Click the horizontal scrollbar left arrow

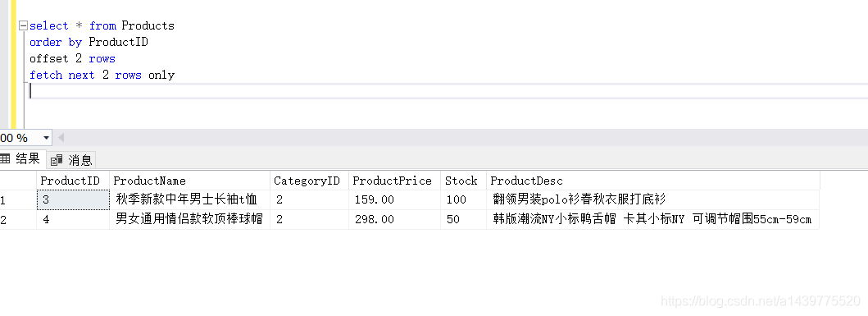click(61, 138)
